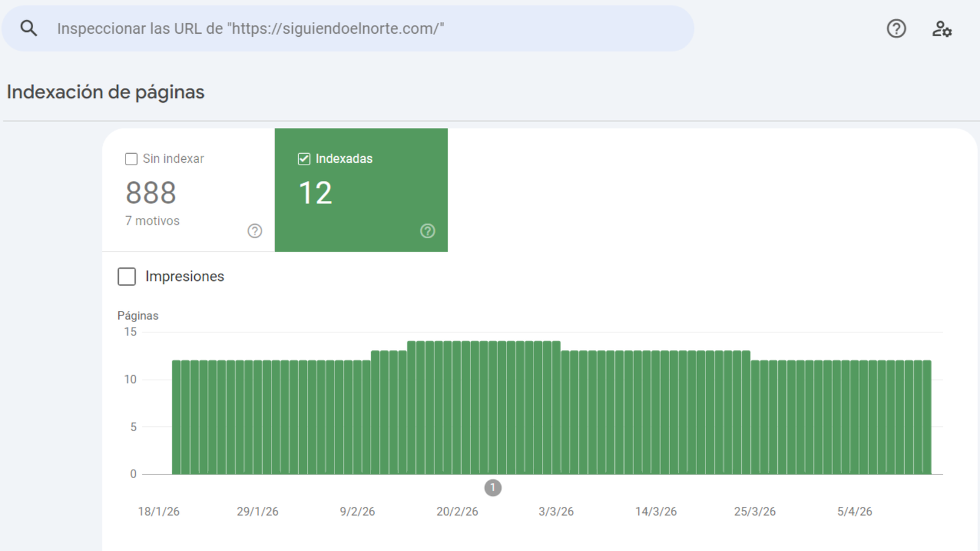Click the rightmost green bar in chart
Image resolution: width=980 pixels, height=551 pixels.
point(927,418)
